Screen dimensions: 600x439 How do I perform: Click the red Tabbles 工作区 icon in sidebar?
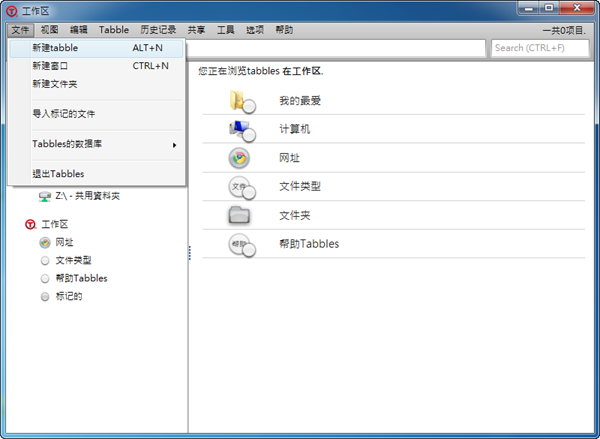coord(30,224)
